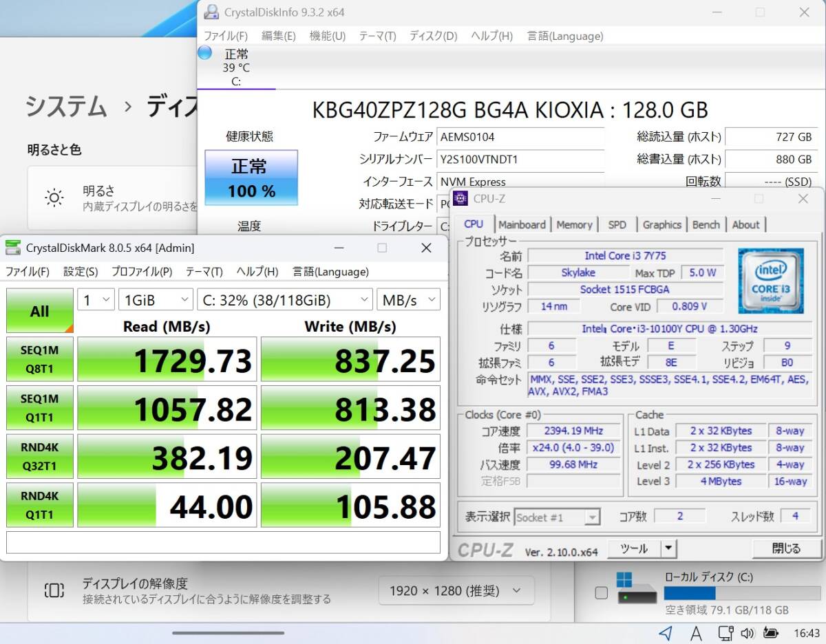Click the CrystalDiskInfo title bar icon

tap(212, 12)
